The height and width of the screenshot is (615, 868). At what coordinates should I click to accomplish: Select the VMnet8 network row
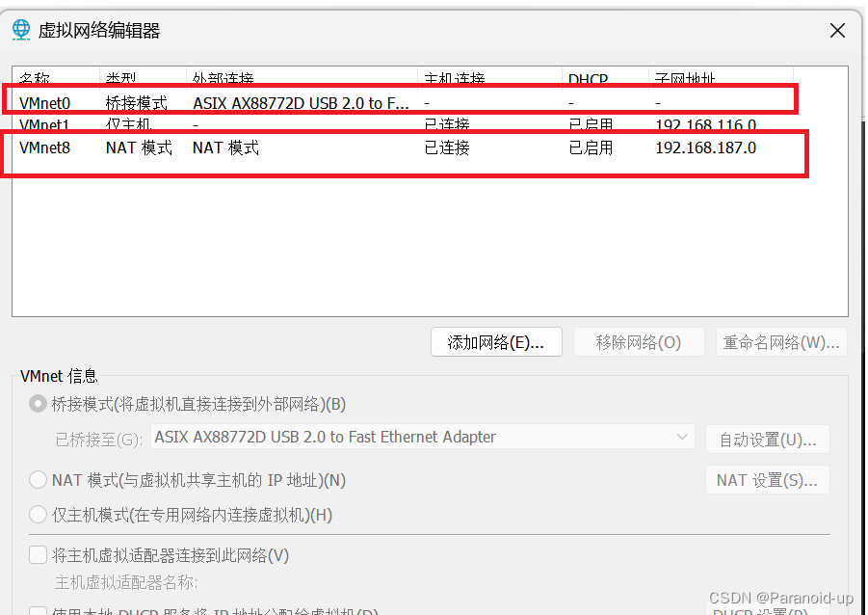[x=403, y=147]
